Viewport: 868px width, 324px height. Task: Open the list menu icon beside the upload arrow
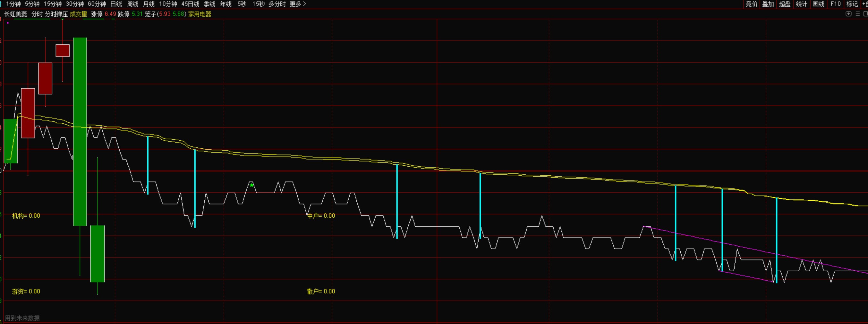point(857,14)
